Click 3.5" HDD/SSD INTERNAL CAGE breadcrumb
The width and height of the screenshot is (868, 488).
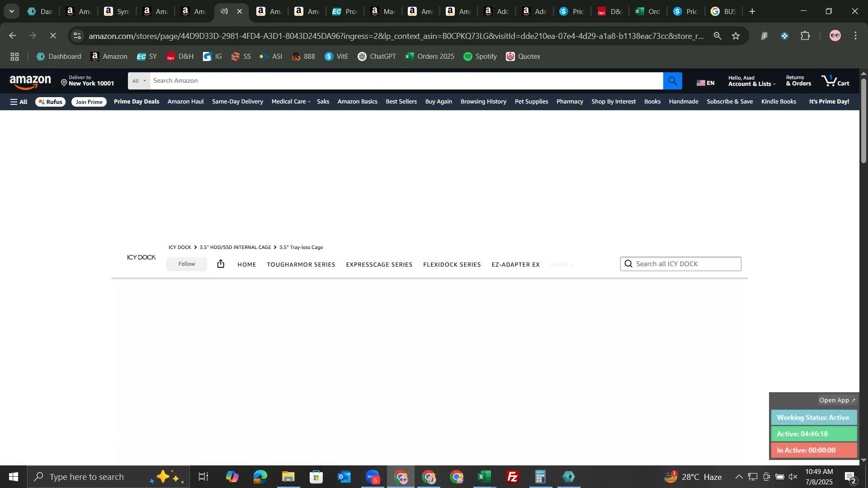(235, 248)
